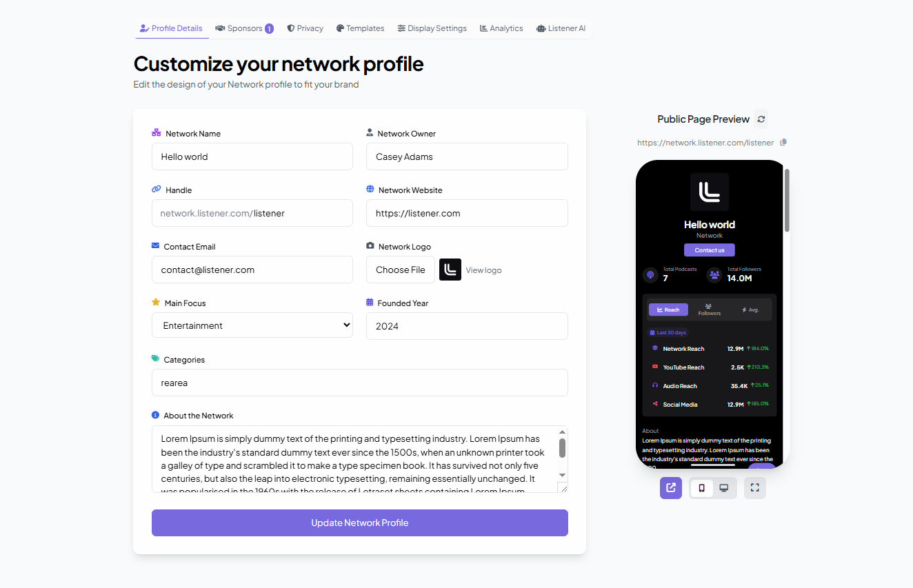Click the Update Network Profile button

[359, 523]
